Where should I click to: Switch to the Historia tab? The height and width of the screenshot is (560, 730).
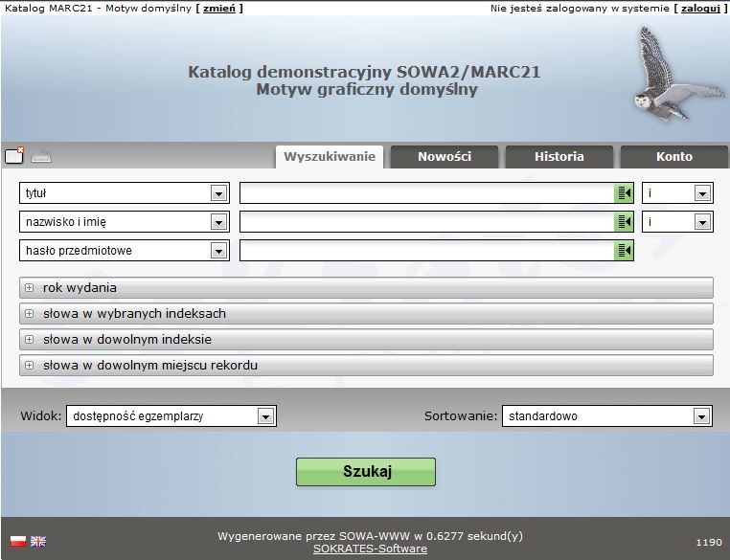tap(559, 157)
